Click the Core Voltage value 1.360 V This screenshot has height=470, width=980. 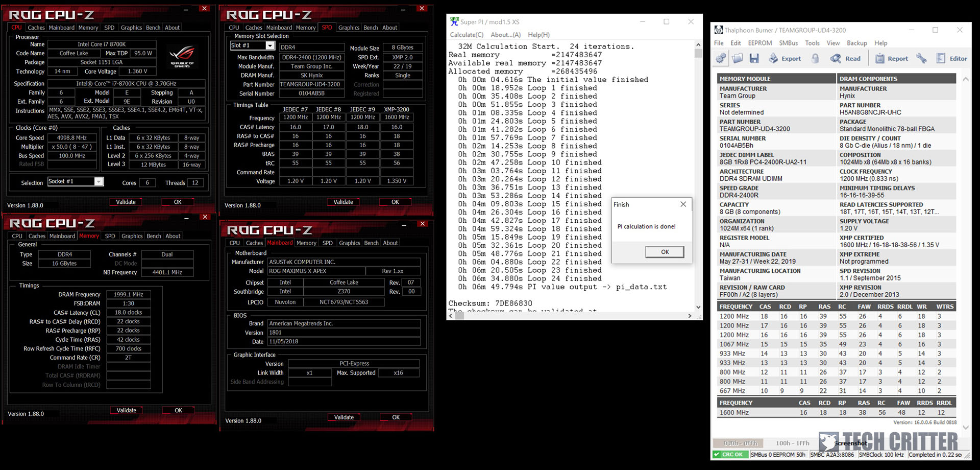[x=137, y=72]
